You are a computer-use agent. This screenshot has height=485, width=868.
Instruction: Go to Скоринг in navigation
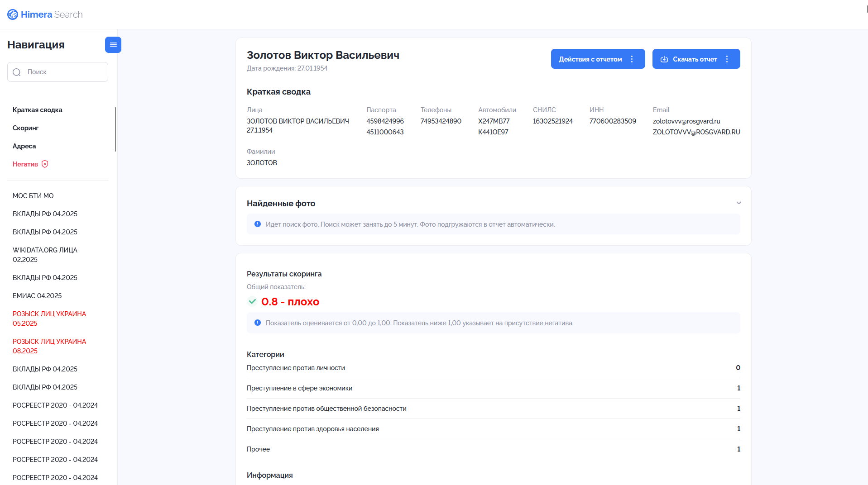26,128
